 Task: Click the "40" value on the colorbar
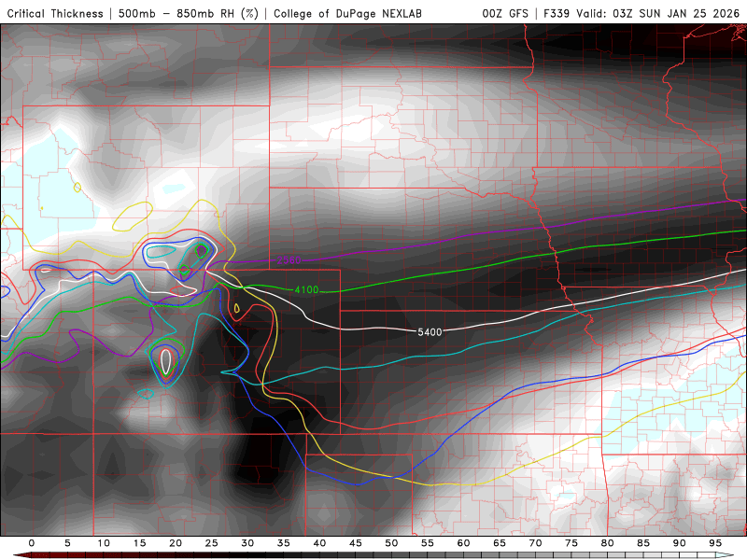pos(319,543)
